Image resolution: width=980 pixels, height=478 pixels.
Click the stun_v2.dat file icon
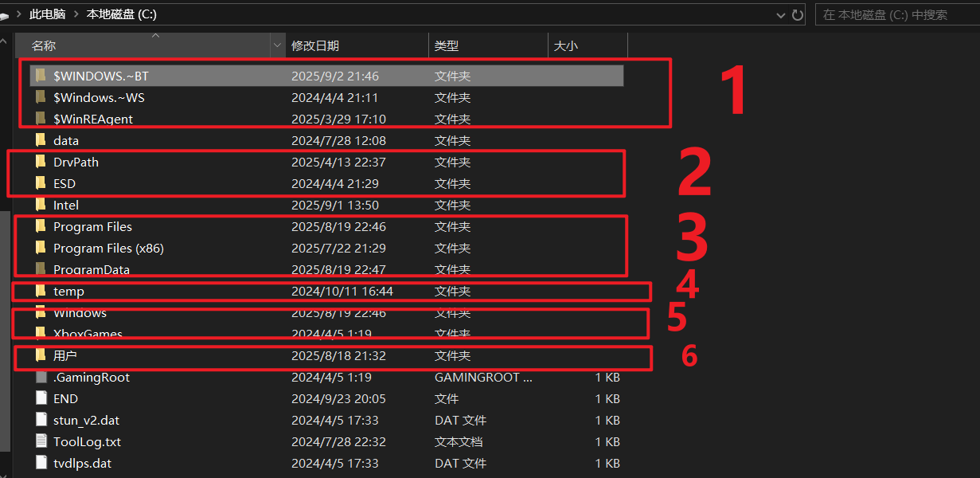(x=41, y=420)
